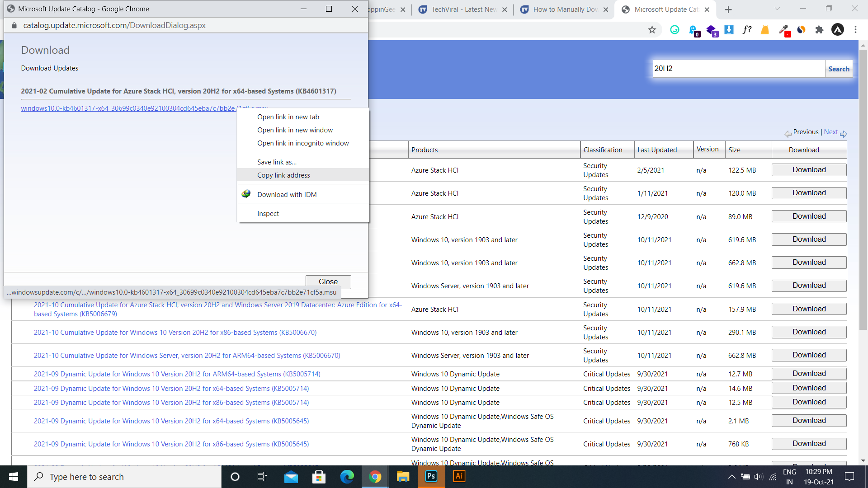Switch to Photoshop on the taskbar
Image resolution: width=868 pixels, height=488 pixels.
coord(431,477)
